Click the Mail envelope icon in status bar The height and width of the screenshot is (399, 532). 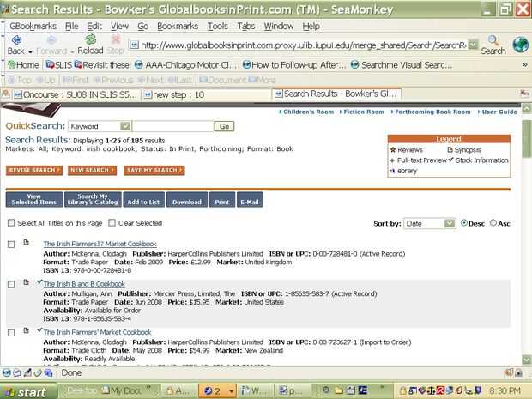tap(17, 372)
